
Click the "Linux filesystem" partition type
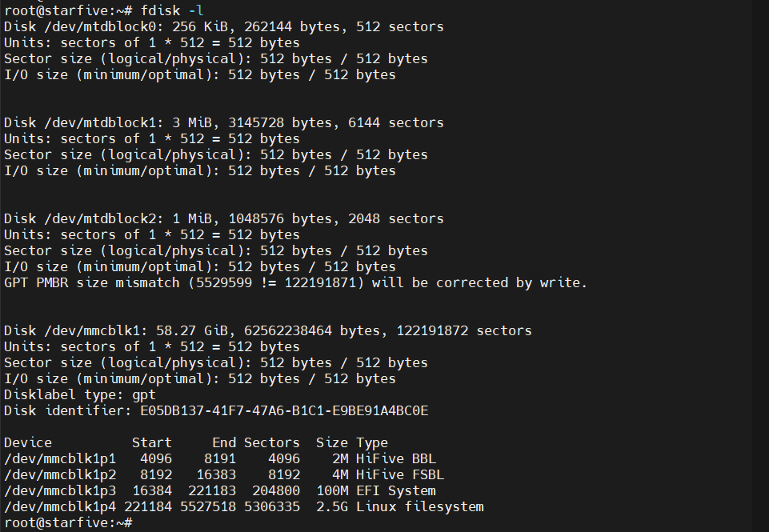(x=420, y=506)
